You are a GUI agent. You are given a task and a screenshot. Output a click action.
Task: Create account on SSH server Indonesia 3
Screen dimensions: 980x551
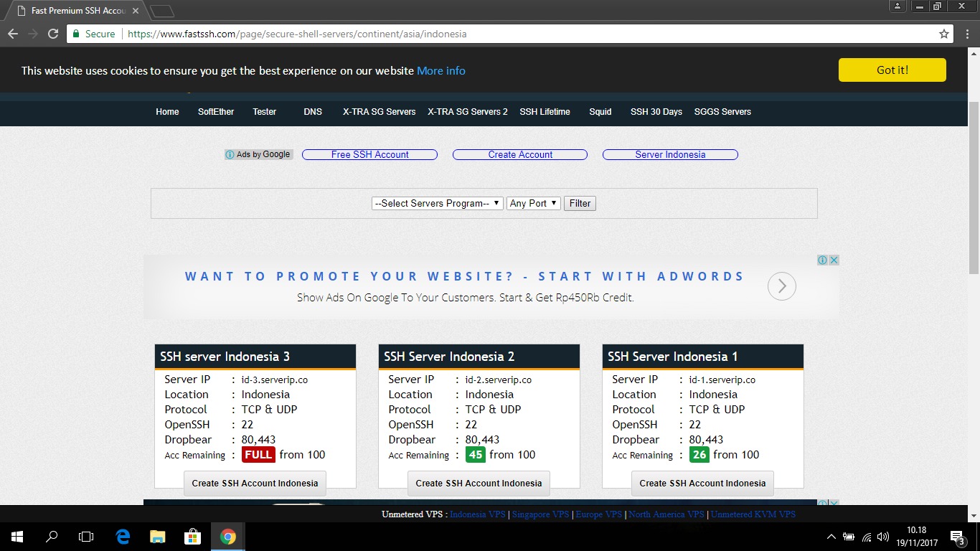(x=255, y=483)
